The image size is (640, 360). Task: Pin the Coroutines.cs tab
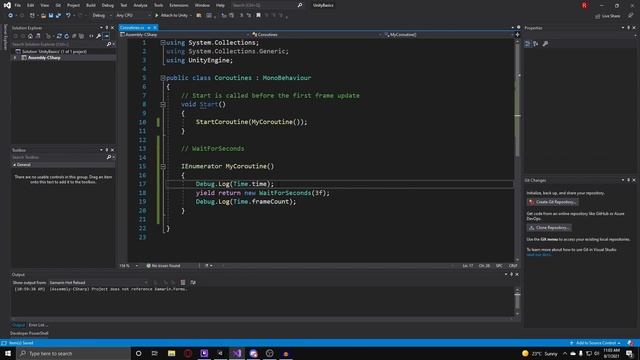[149, 28]
